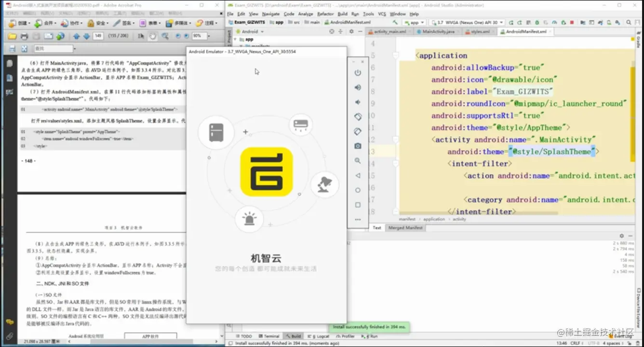
Task: Click the Acrobat find text field
Action: pyautogui.click(x=53, y=48)
